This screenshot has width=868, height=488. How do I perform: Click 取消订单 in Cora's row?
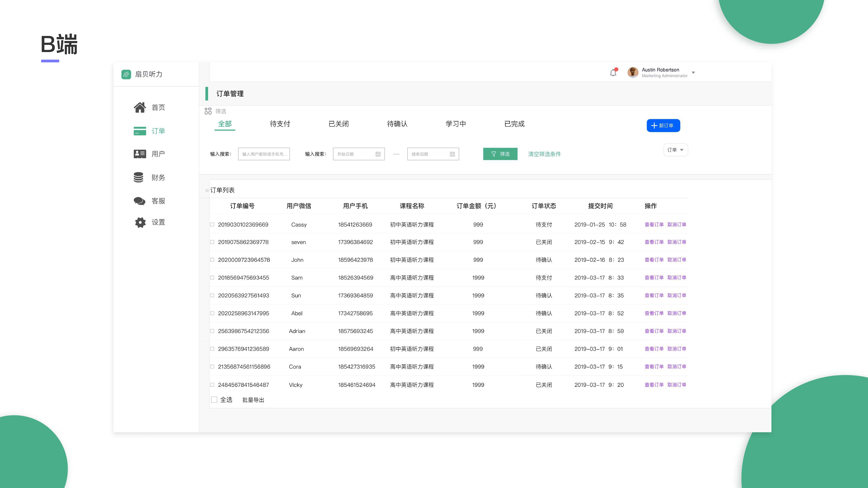click(677, 367)
